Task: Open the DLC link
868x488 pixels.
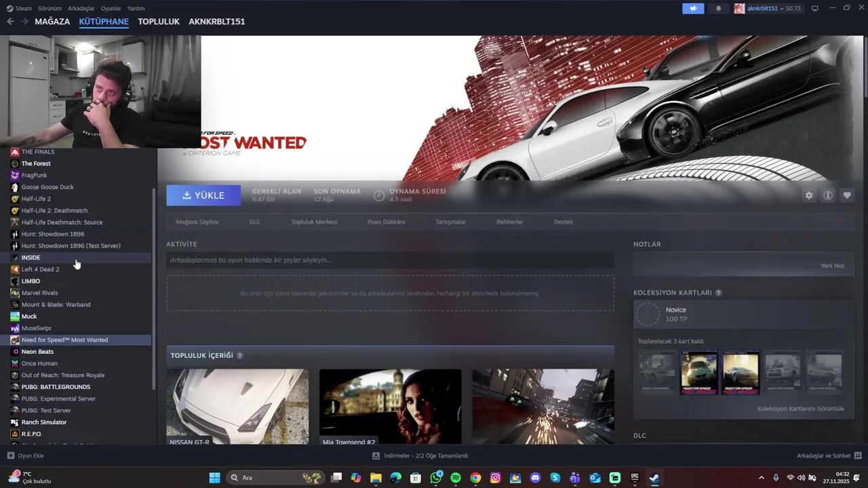Action: click(x=255, y=222)
